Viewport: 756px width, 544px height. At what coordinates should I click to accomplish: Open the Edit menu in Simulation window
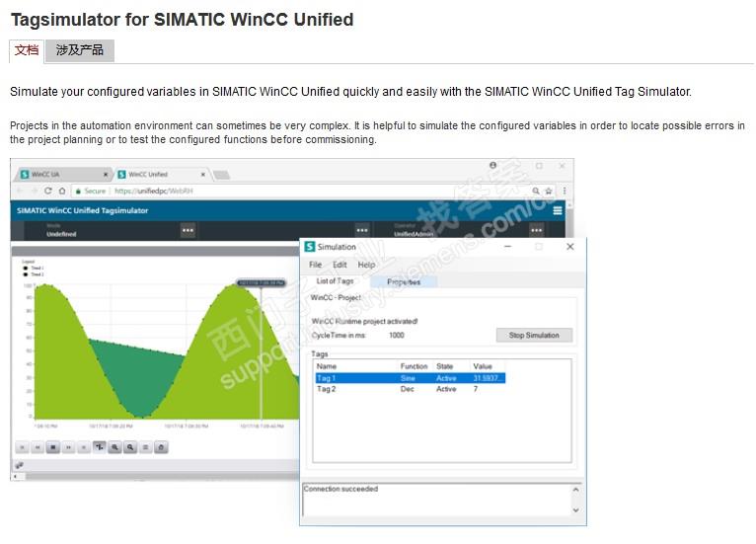click(340, 265)
